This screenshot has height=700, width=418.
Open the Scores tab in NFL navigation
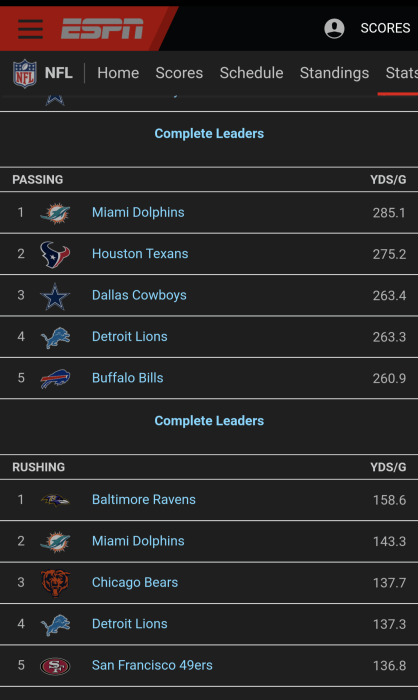(x=179, y=73)
